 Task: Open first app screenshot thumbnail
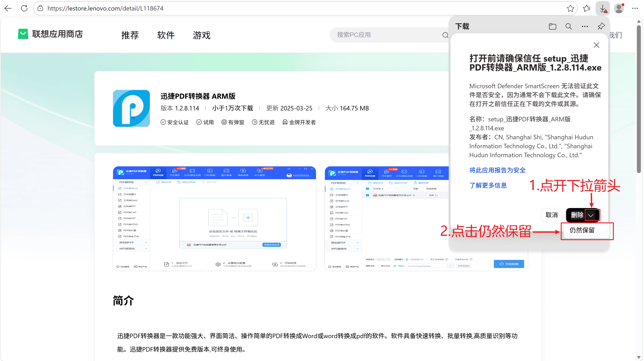215,219
